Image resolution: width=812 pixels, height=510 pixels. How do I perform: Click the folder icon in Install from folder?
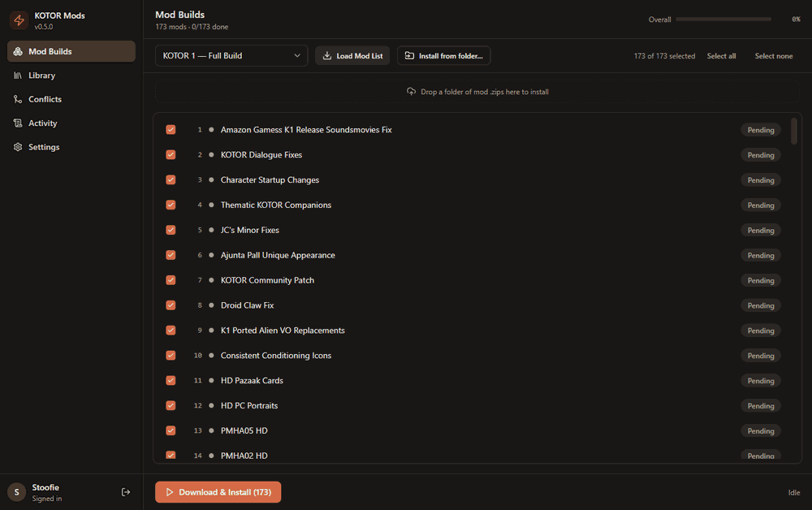tap(409, 55)
